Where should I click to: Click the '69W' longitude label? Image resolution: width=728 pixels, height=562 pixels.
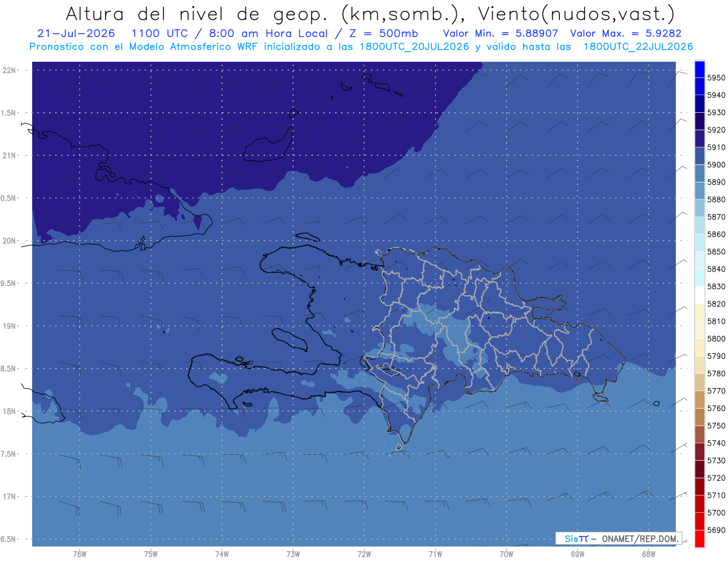pyautogui.click(x=578, y=554)
